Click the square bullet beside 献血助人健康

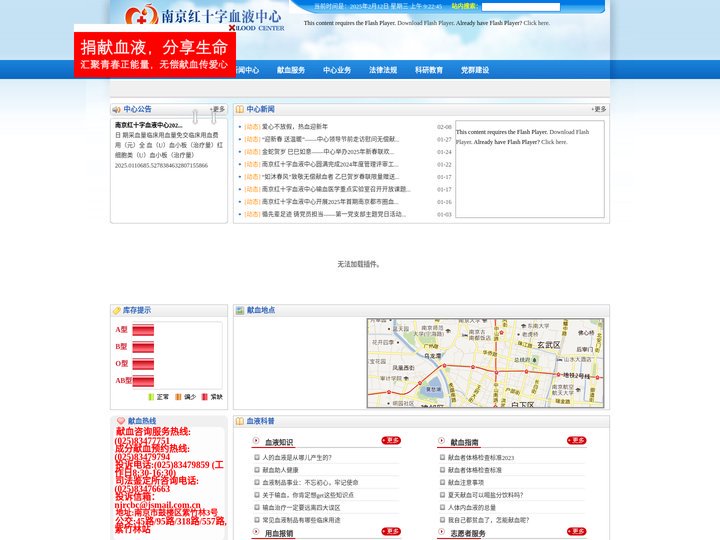257,470
